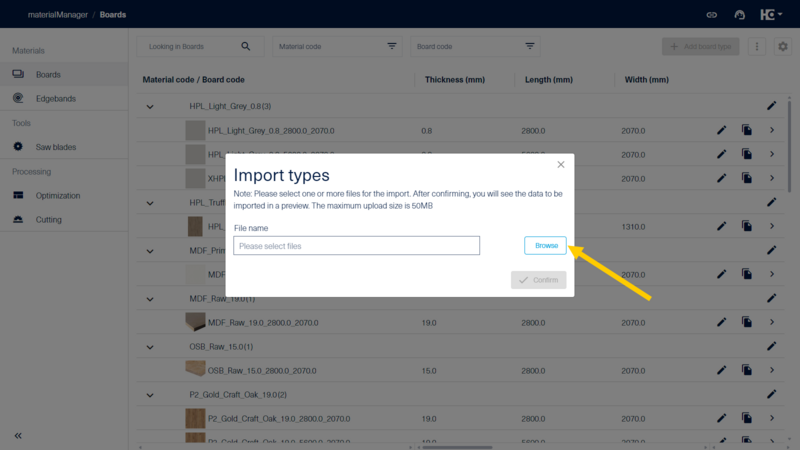Open Boards in the sidebar

click(x=64, y=74)
